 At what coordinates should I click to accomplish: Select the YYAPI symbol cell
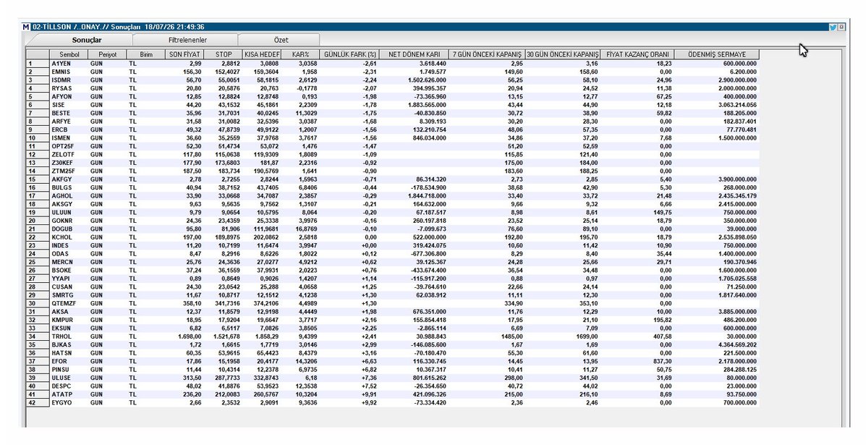point(69,278)
